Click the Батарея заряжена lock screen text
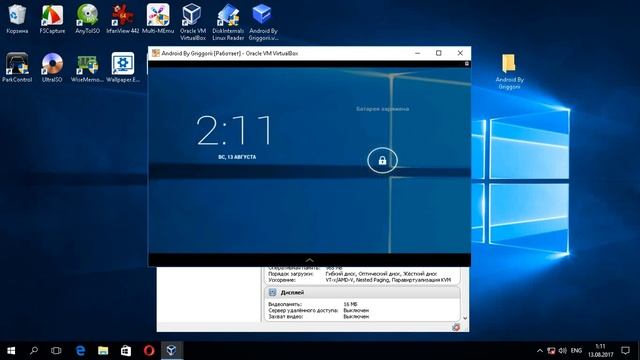This screenshot has width=640, height=360. click(x=382, y=109)
